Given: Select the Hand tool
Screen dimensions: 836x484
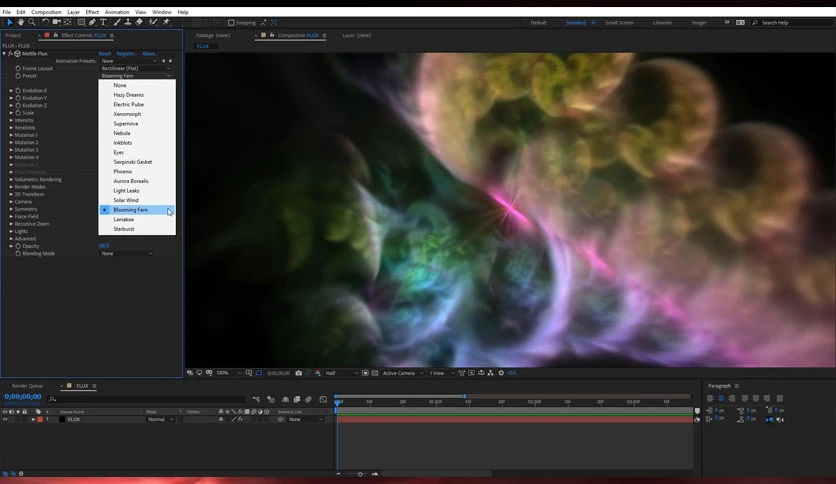Looking at the screenshot, I should point(21,22).
